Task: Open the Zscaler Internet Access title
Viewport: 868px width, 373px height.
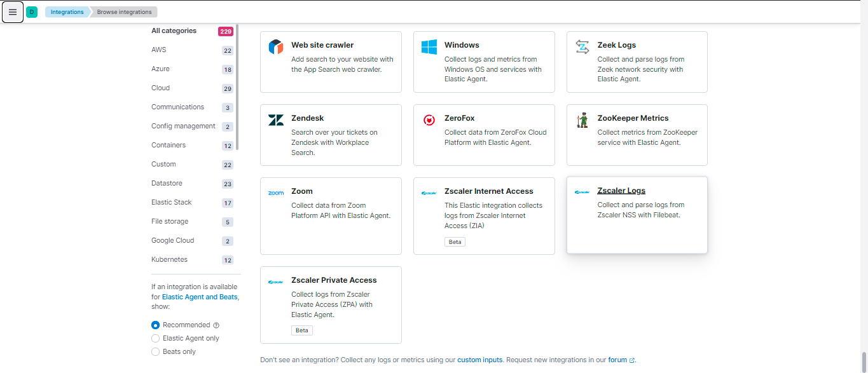Action: 489,191
